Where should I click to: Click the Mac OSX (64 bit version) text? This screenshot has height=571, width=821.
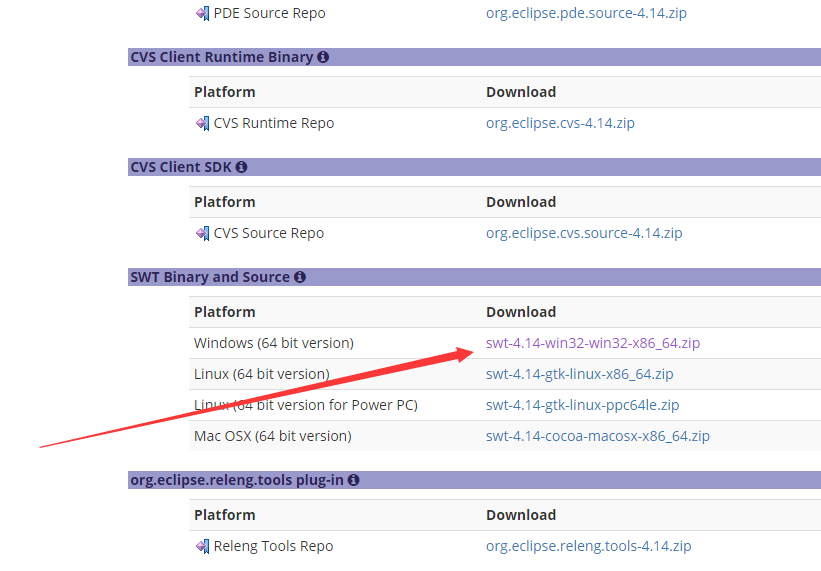click(272, 436)
